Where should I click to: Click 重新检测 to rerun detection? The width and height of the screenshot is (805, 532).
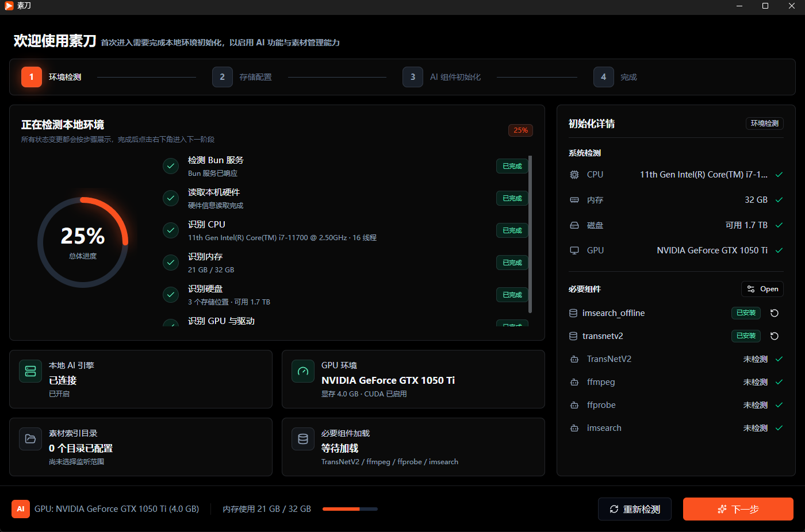click(635, 509)
